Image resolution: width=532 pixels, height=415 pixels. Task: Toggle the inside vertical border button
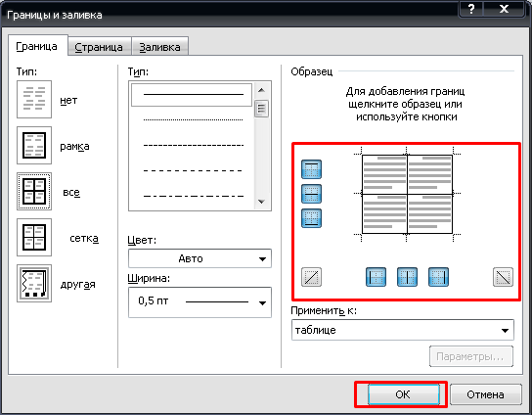pyautogui.click(x=407, y=277)
